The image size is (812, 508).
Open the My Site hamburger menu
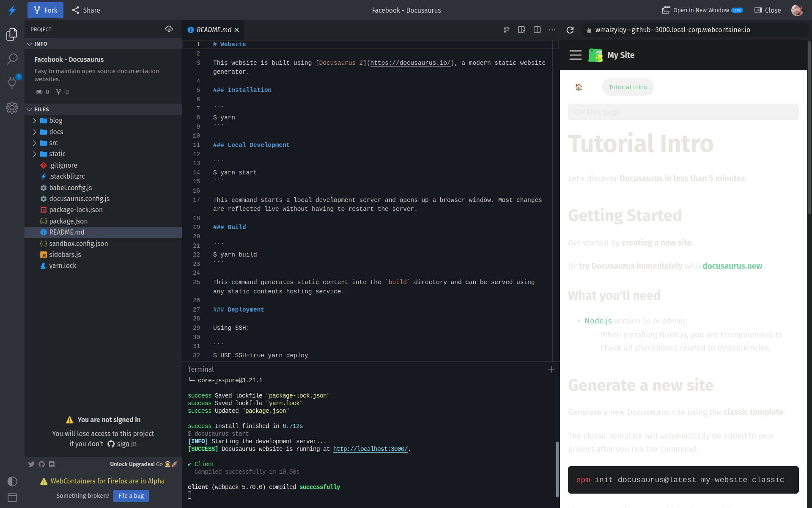point(576,55)
